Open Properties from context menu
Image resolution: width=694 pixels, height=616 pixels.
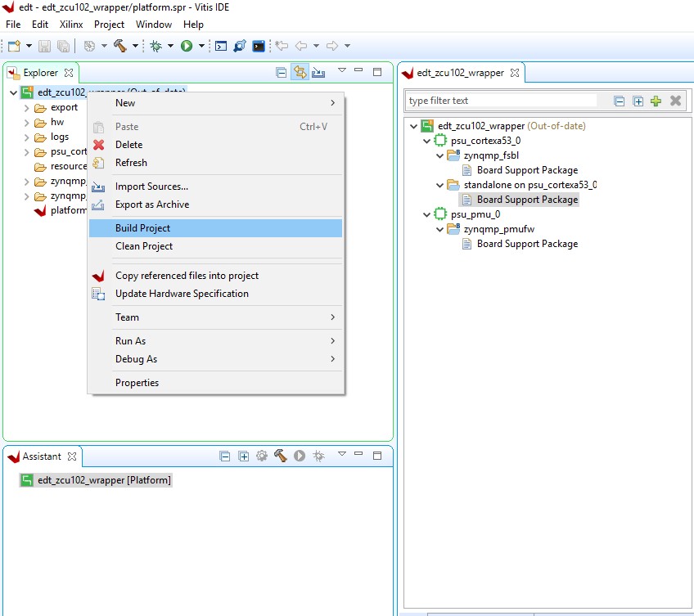tap(215, 382)
